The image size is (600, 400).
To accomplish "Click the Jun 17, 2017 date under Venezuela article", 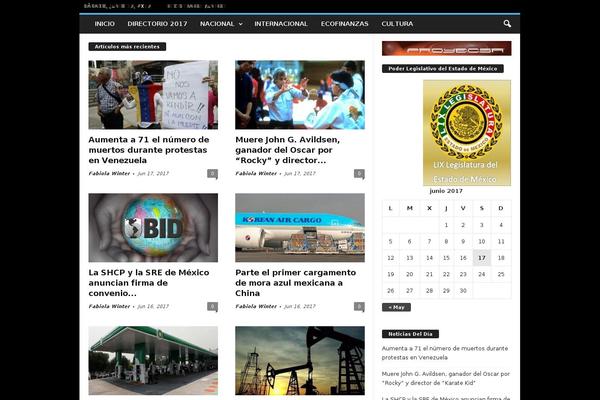I will [x=153, y=173].
